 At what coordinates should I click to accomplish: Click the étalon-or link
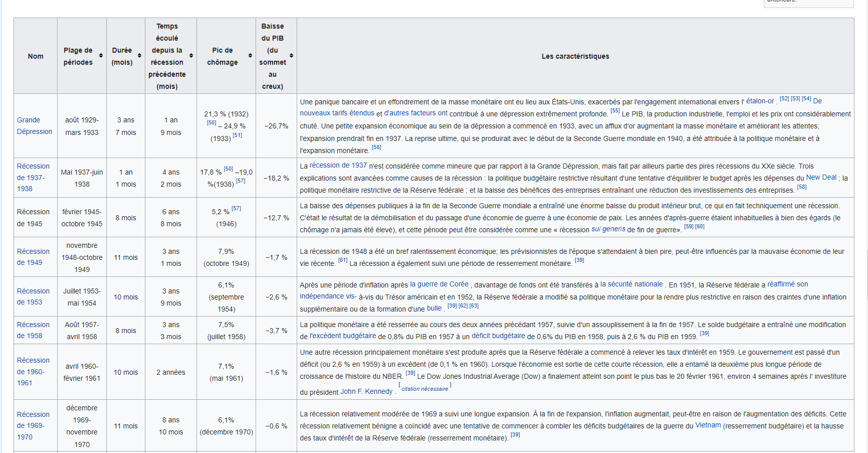[760, 101]
